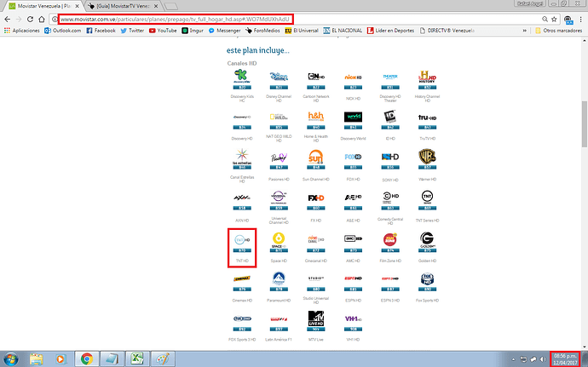This screenshot has height=367, width=588.
Task: Open Excel from the taskbar
Action: (137, 358)
